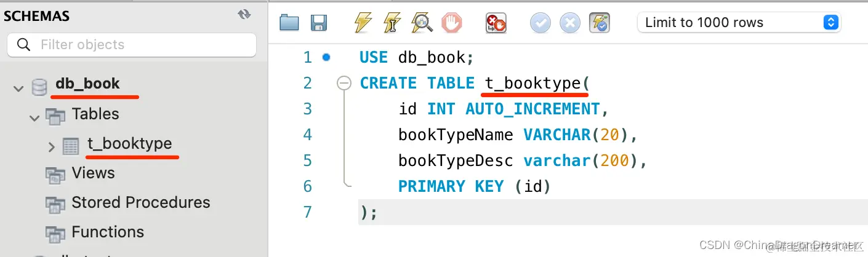868x257 pixels.
Task: Click the closing parenthesis on line 7
Action: pos(365,212)
